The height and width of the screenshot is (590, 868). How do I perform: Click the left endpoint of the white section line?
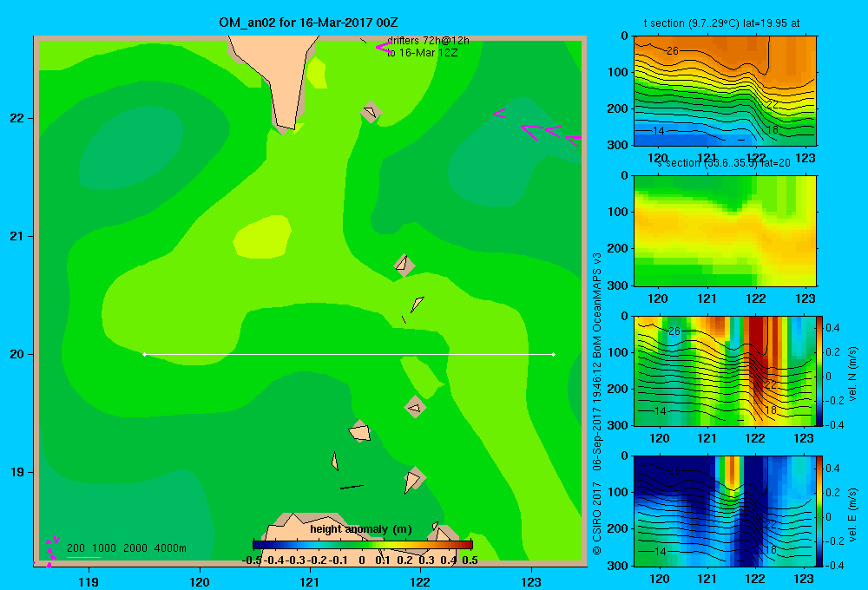click(144, 354)
